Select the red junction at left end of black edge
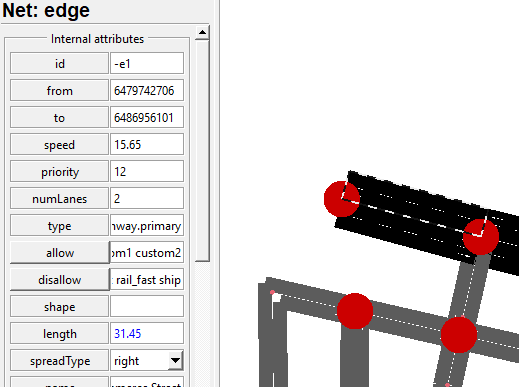 coord(342,199)
